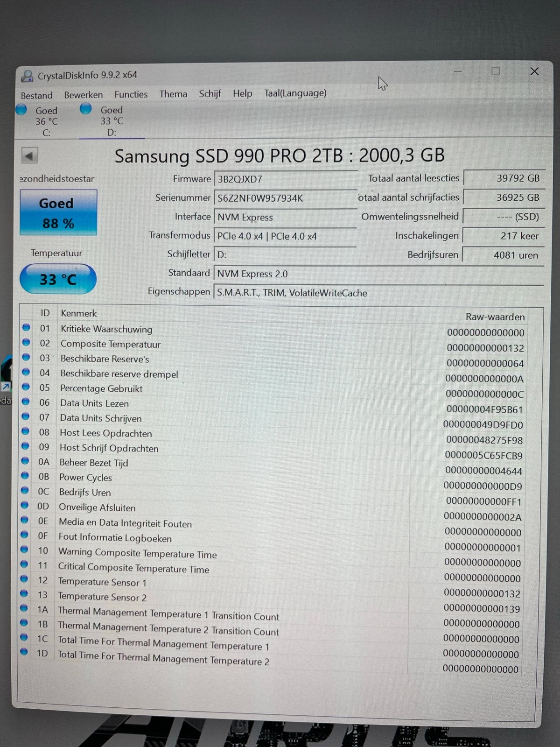Screen dimensions: 560x747
Task: Click the Schijfletter field D:
Action: 285,255
